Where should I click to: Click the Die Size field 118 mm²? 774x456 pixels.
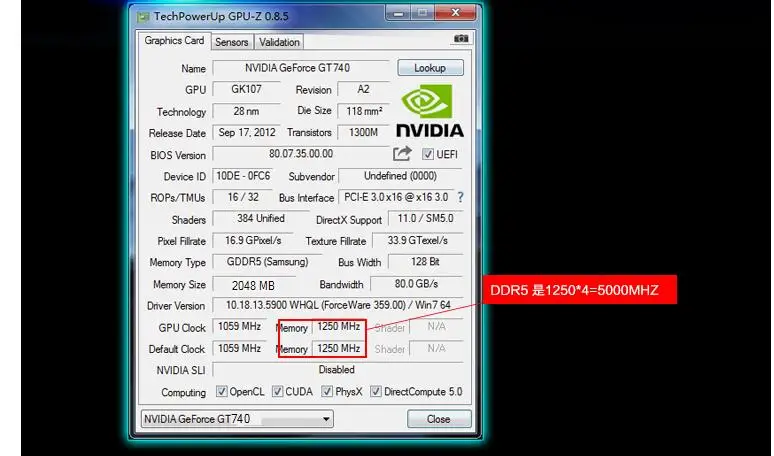(364, 111)
